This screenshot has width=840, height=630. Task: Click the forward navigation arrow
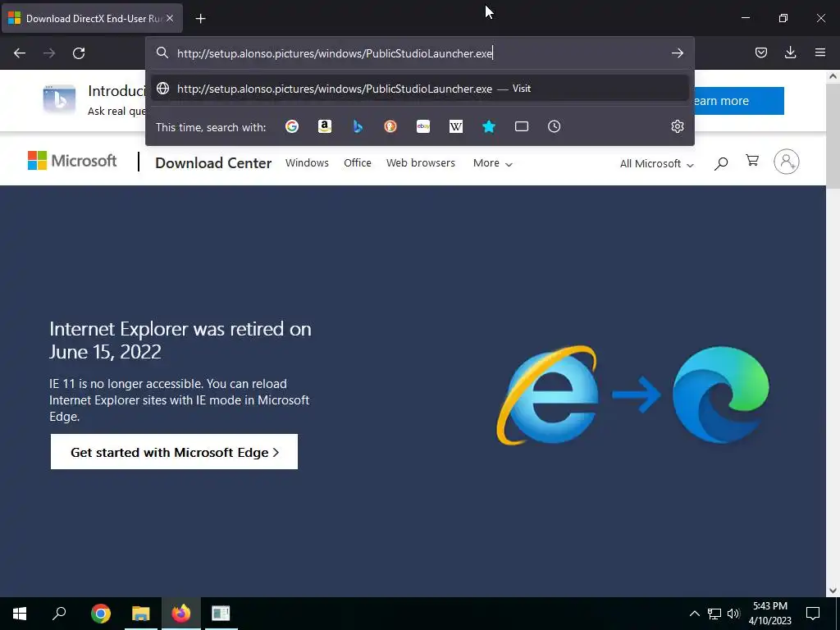tap(49, 53)
